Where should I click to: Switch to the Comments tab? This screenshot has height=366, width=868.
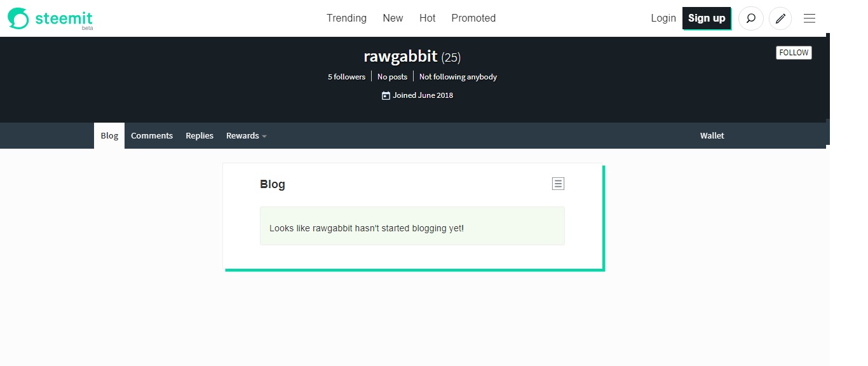[x=152, y=135]
